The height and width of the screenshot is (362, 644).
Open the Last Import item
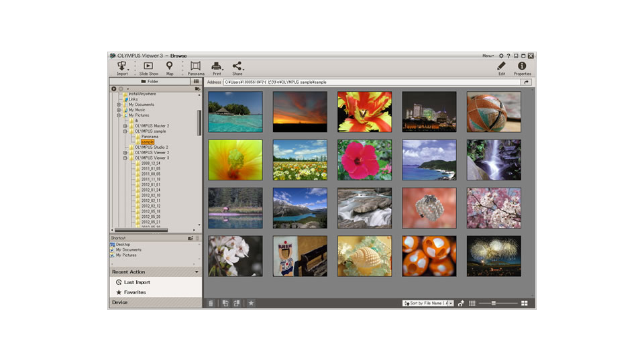[133, 282]
